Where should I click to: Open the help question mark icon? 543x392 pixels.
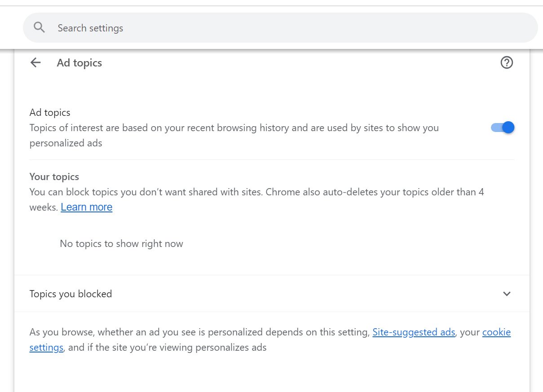coord(507,63)
